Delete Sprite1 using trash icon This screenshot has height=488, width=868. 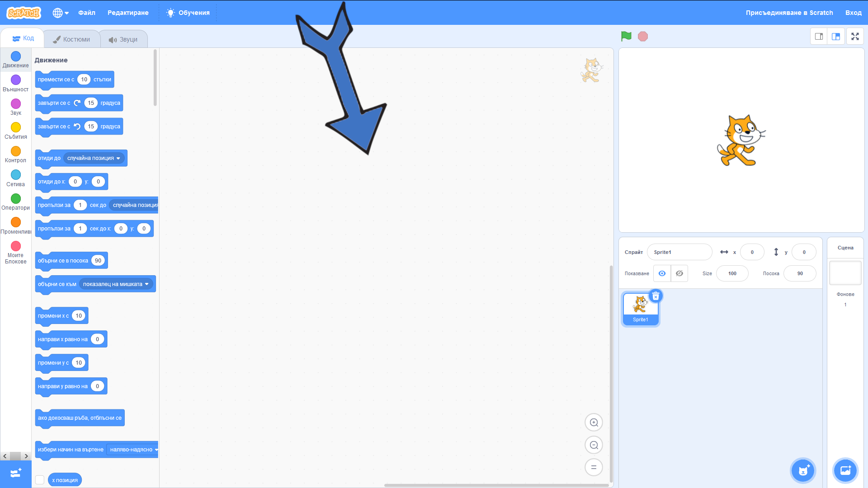click(x=656, y=296)
